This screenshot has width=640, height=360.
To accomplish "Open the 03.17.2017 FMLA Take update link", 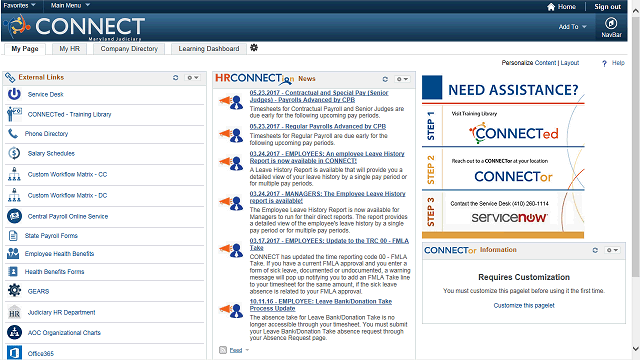I will (x=329, y=244).
